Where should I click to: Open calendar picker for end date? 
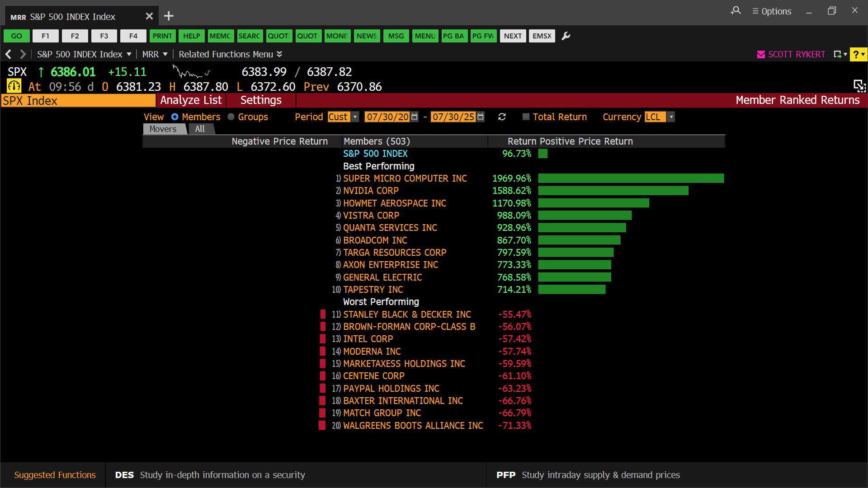pyautogui.click(x=481, y=117)
